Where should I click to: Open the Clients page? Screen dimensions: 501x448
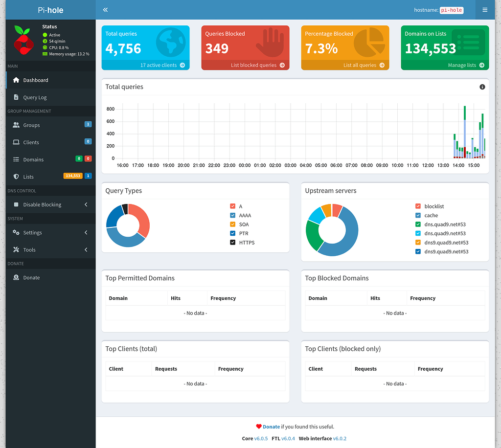(31, 142)
